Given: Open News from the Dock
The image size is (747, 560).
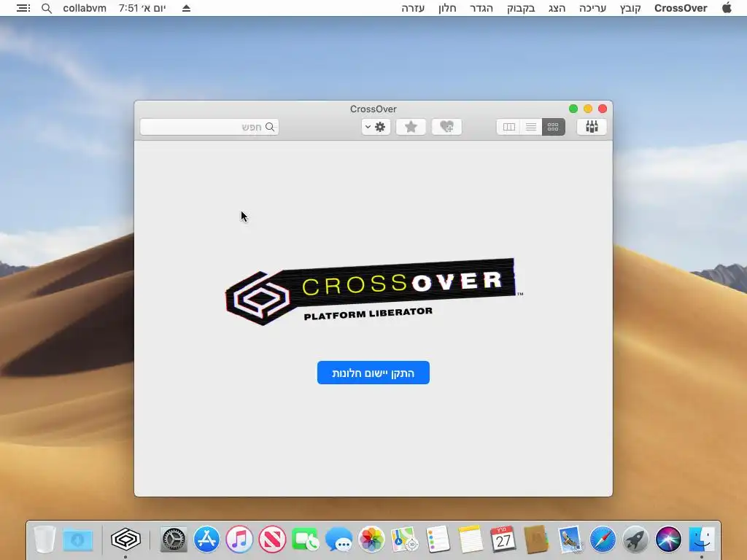Looking at the screenshot, I should [272, 540].
